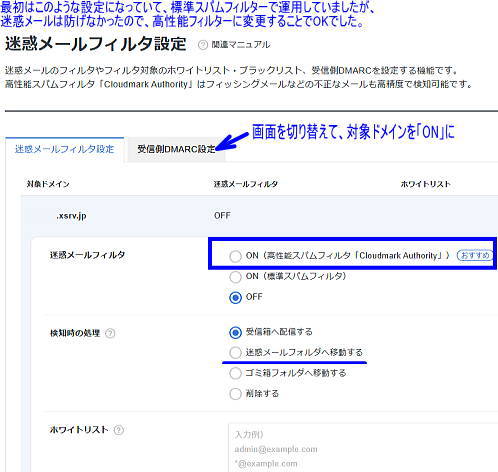
Task: Click inside the ホワイトリスト text area
Action: (363, 448)
